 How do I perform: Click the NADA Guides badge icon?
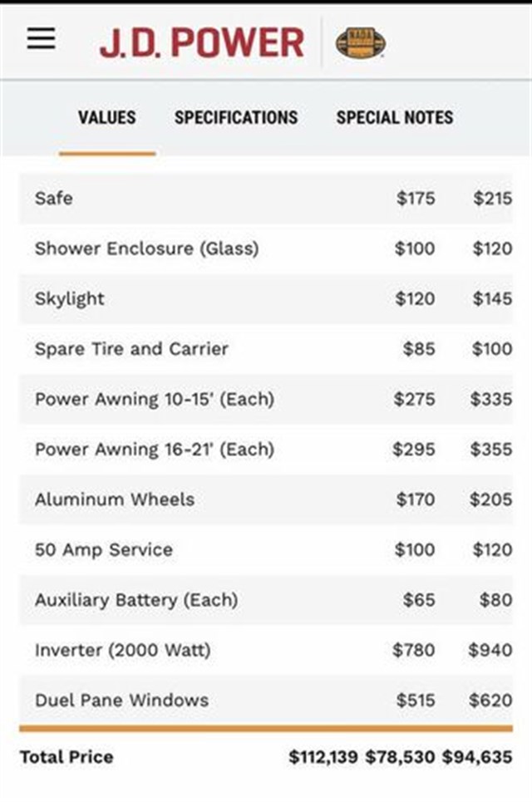point(360,42)
